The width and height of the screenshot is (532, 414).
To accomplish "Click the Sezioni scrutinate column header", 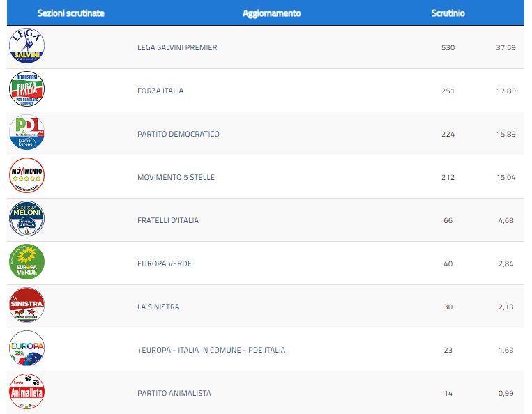I will 70,13.
